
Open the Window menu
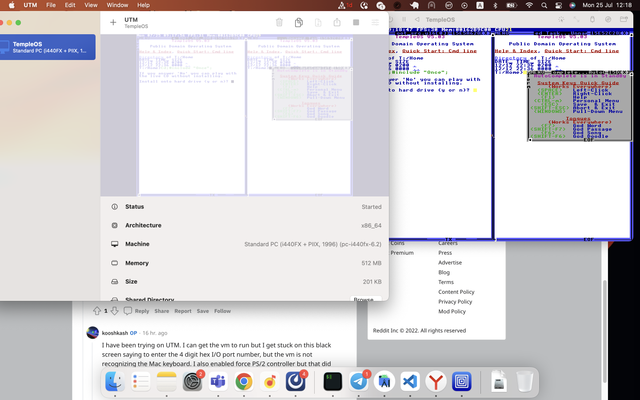(117, 5)
